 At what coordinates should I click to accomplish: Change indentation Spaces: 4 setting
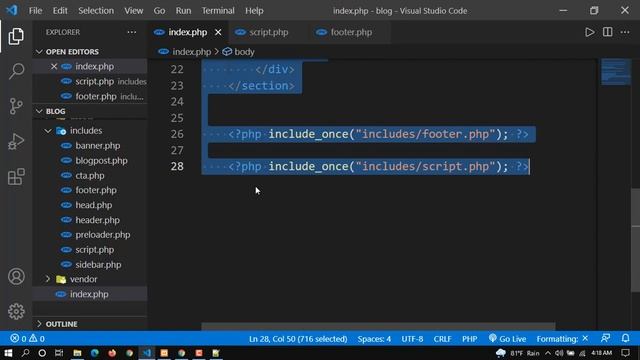(374, 339)
